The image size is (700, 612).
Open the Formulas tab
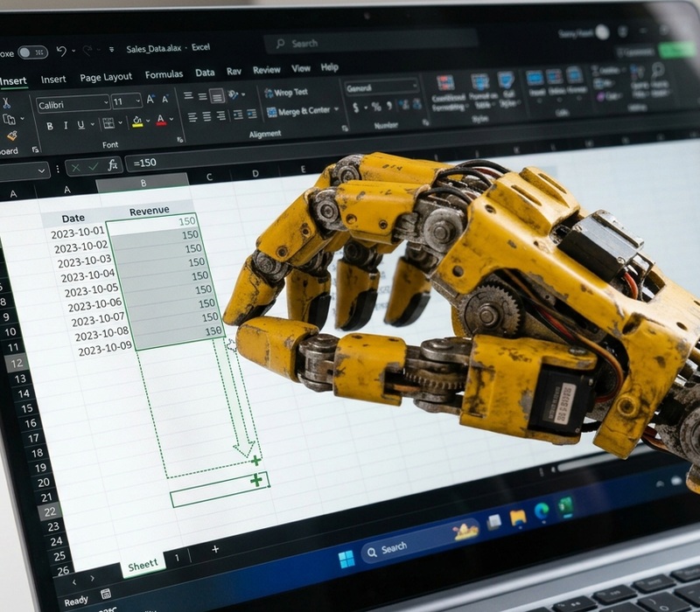pos(164,74)
